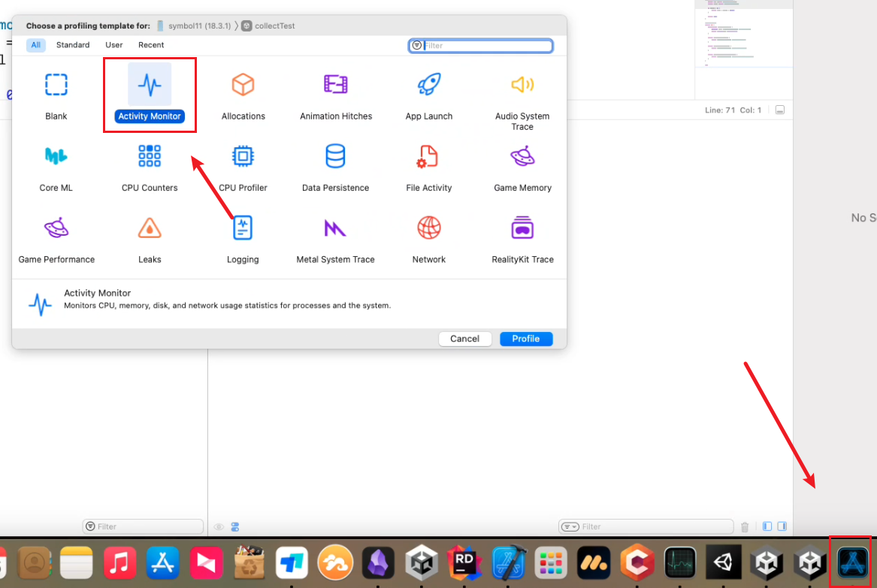Open Notes from the Dock
The image size is (877, 588).
click(76, 563)
